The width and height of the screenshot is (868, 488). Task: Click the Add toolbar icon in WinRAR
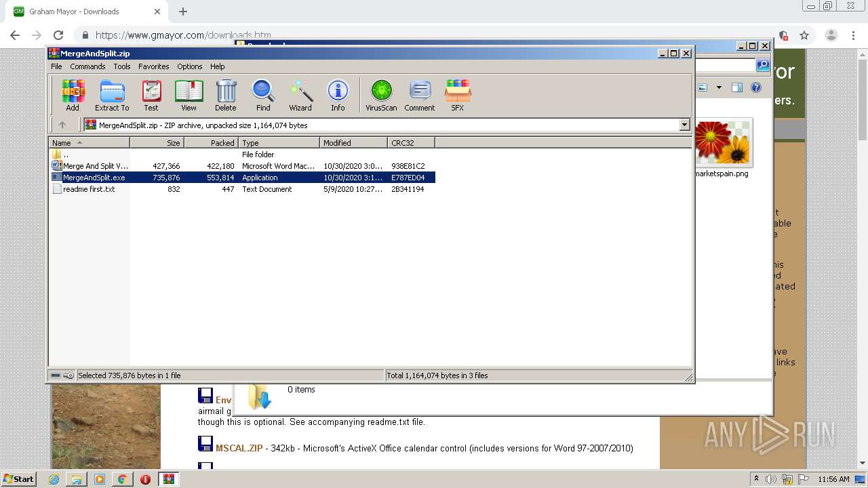click(73, 95)
